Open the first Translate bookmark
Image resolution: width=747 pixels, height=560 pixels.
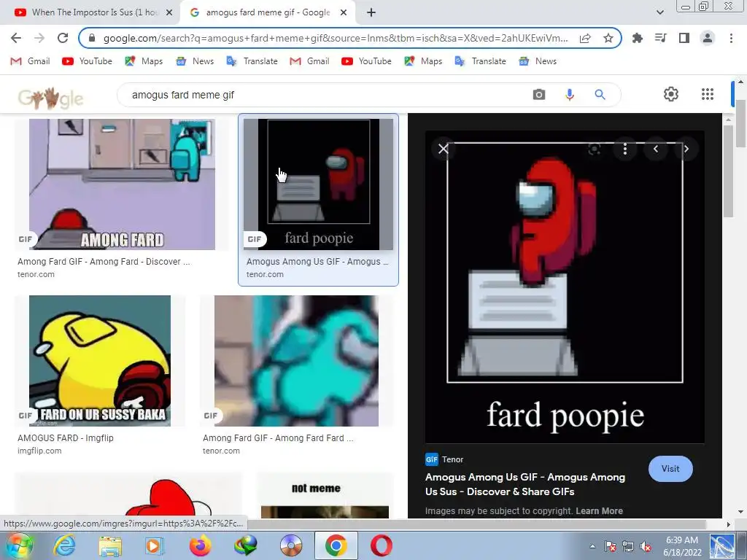(x=252, y=61)
